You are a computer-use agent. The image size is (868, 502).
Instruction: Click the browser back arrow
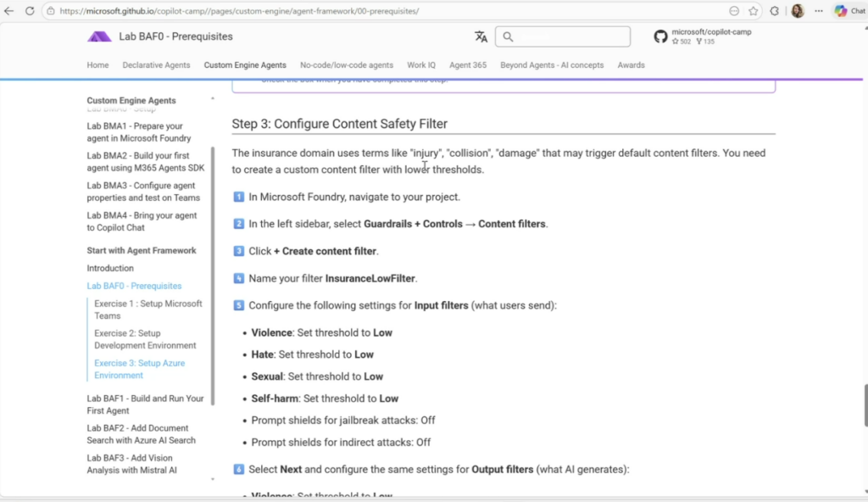8,11
